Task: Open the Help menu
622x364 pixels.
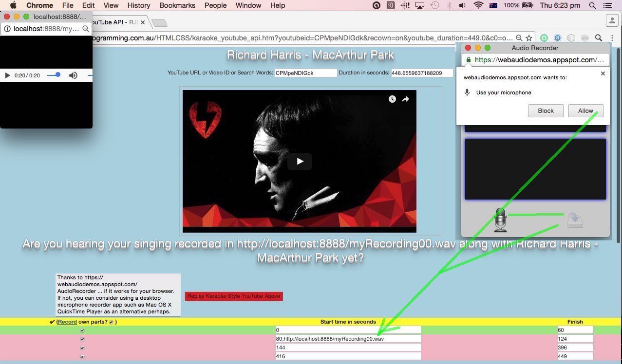Action: 278,5
